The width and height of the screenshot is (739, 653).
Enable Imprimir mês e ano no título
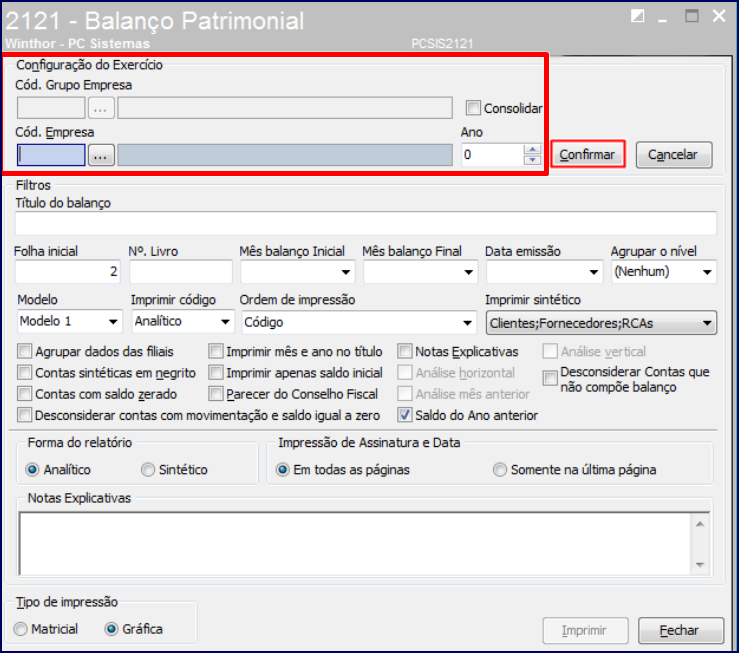pyautogui.click(x=216, y=351)
